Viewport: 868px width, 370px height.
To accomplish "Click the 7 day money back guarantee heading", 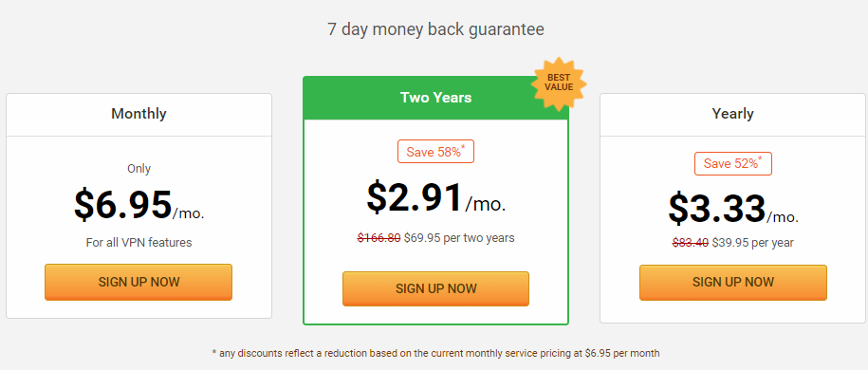I will [x=435, y=29].
